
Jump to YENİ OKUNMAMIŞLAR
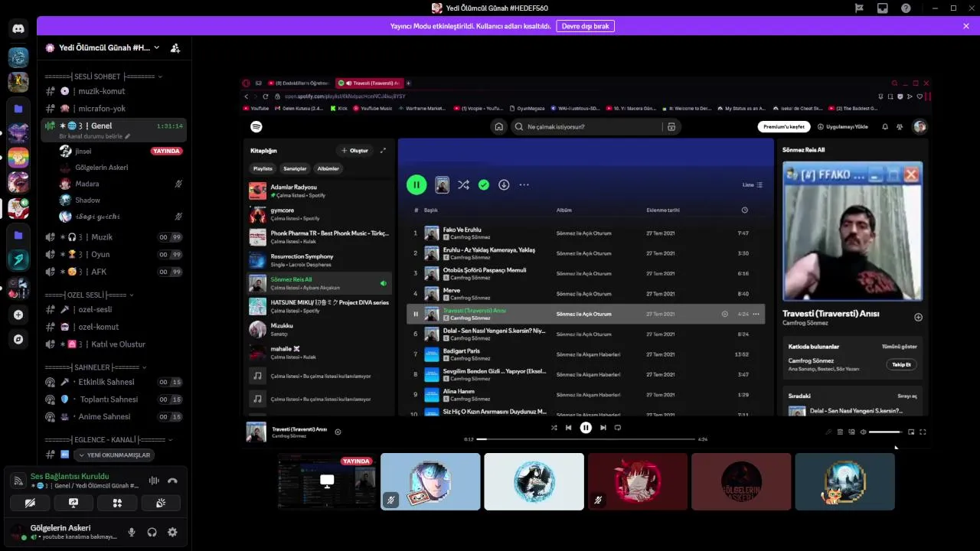(114, 455)
